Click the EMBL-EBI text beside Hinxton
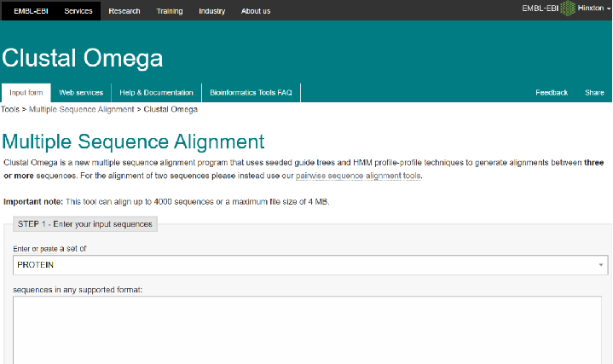Viewport: 613px width, 364px height. [x=540, y=9]
